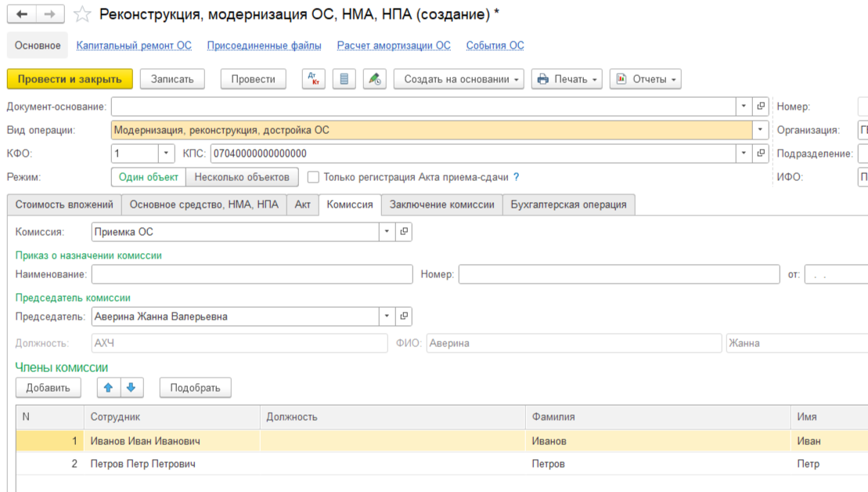Select the Один объект mode

click(149, 177)
